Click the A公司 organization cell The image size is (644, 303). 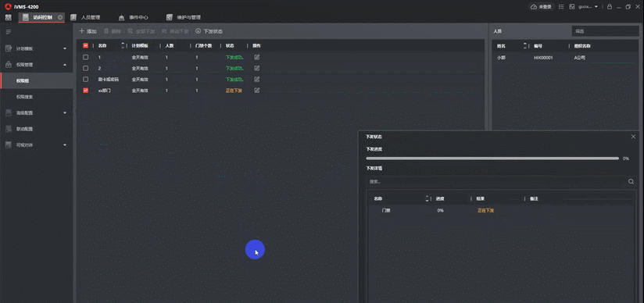point(579,58)
